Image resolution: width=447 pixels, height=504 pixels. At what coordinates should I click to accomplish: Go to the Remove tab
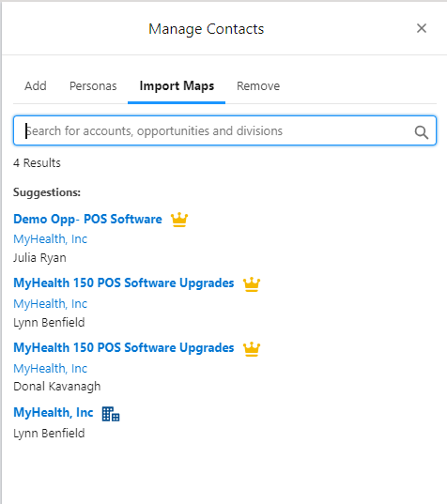pyautogui.click(x=258, y=85)
